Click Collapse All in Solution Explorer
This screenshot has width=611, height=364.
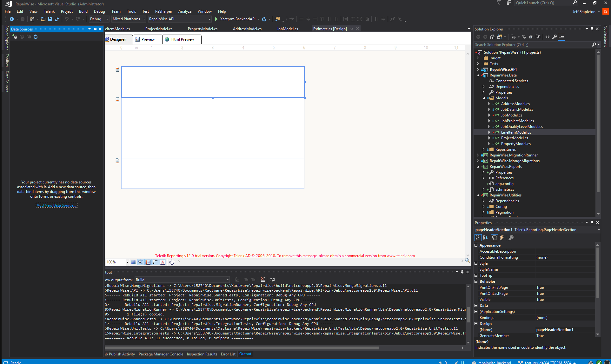point(531,37)
